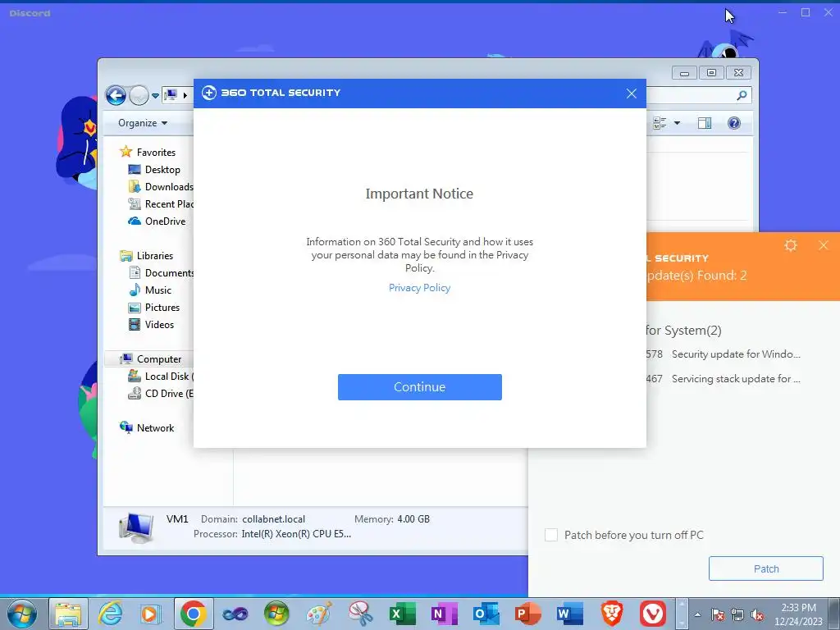
Task: Open Desktop in the Explorer sidebar
Action: click(x=154, y=169)
